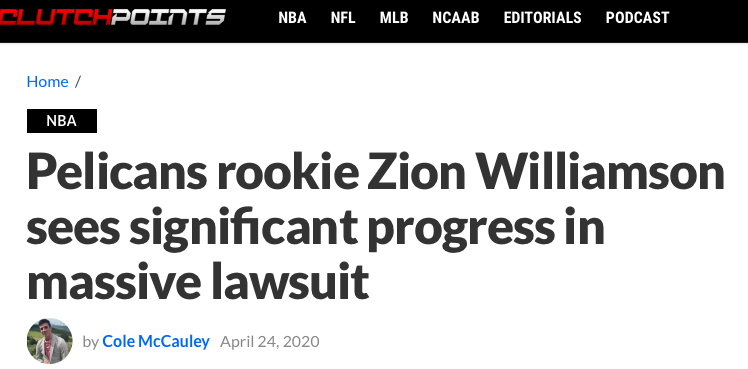Open the ClutchPoints logo homepage link
Screen dimensions: 748x369
coord(113,18)
